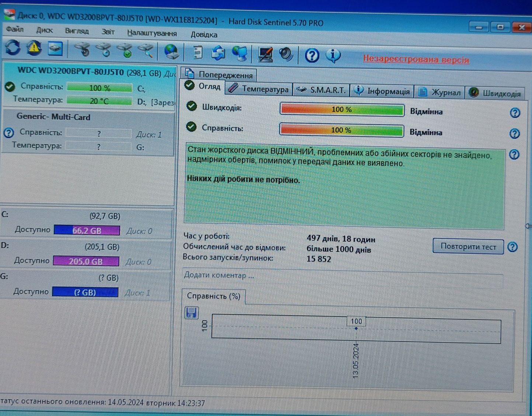Click the question icon beside Generic- Multi-Card Справність
The width and height of the screenshot is (532, 416).
8,133
